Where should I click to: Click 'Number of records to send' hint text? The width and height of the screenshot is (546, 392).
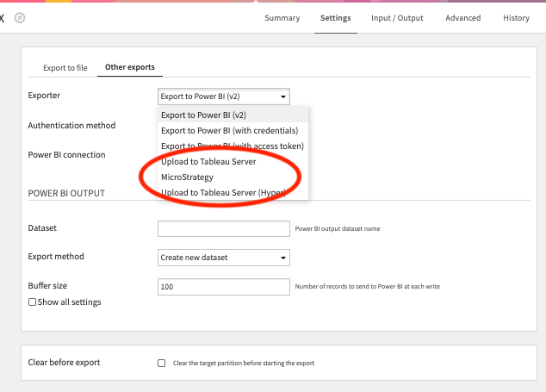click(x=368, y=286)
